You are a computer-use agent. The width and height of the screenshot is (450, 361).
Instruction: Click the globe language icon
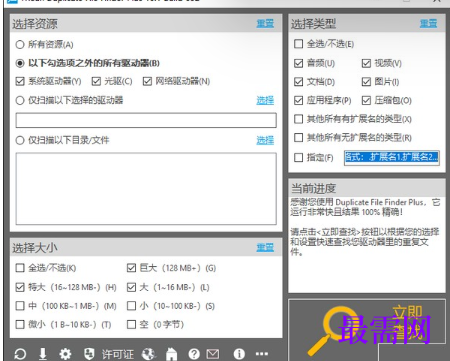[x=149, y=354]
